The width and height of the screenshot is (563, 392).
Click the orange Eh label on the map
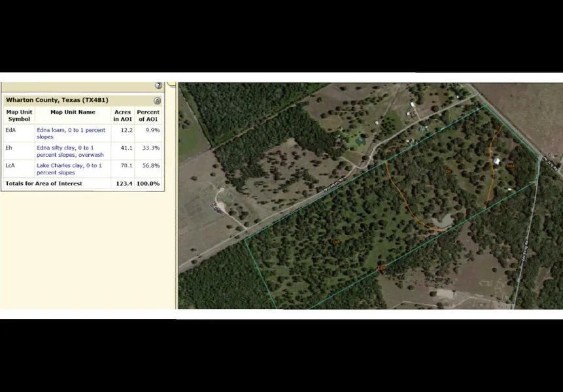(x=449, y=172)
